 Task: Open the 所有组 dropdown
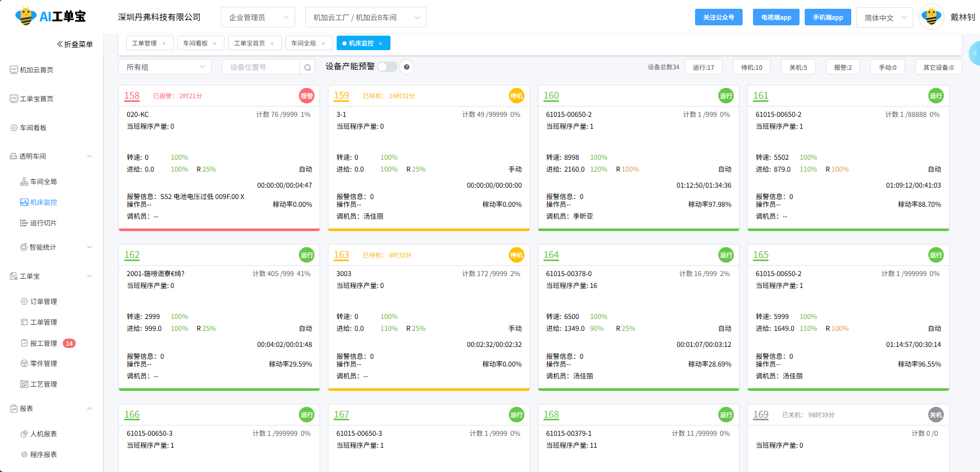(164, 67)
